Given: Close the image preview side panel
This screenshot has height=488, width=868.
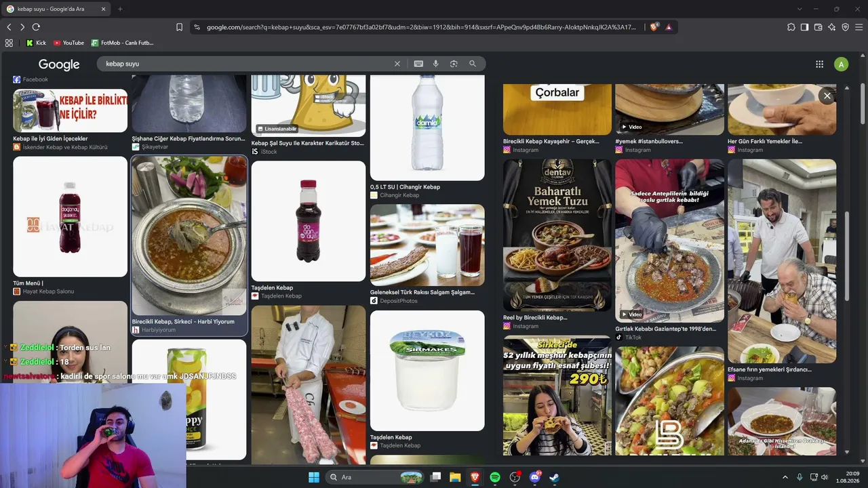Looking at the screenshot, I should click(827, 96).
